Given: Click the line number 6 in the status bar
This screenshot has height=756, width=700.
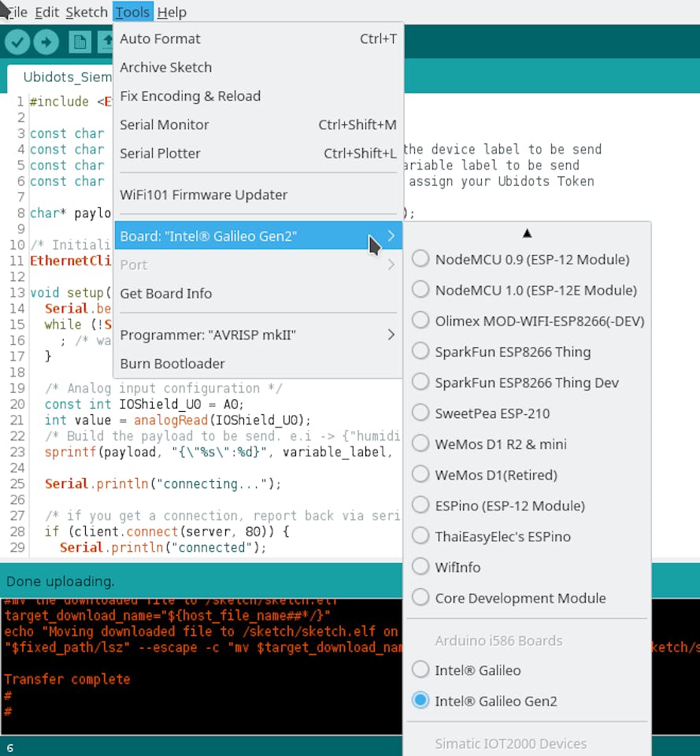Looking at the screenshot, I should (x=9, y=748).
